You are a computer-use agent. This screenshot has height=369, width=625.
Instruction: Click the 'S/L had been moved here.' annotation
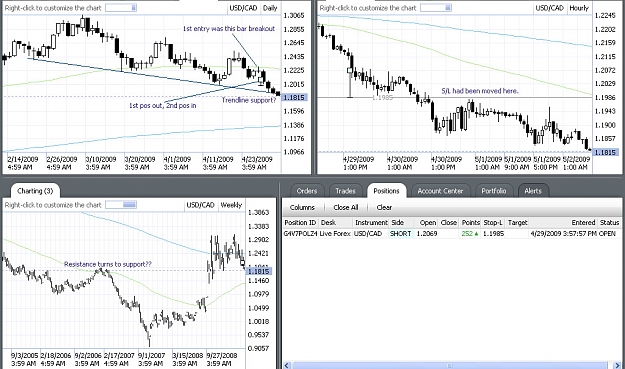click(x=480, y=91)
